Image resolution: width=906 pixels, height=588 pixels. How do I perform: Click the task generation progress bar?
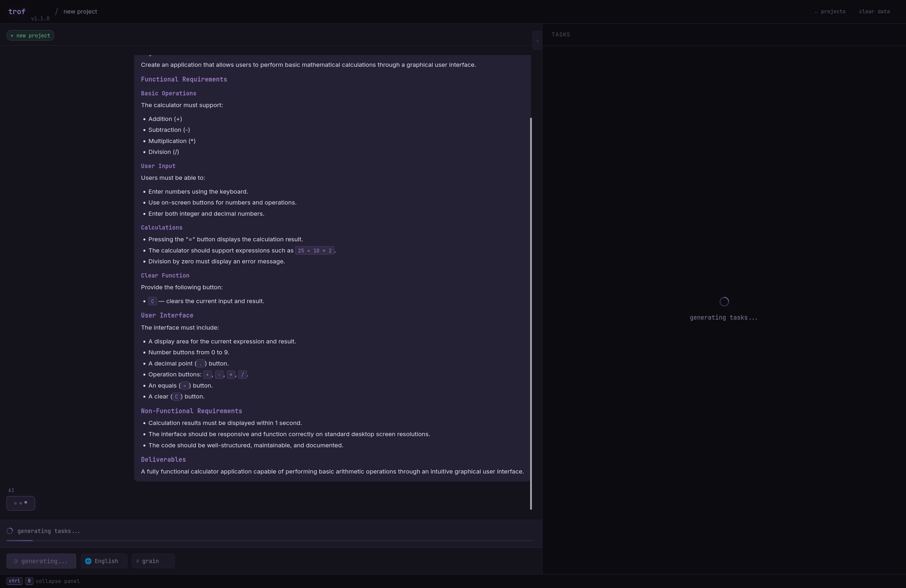click(x=270, y=540)
